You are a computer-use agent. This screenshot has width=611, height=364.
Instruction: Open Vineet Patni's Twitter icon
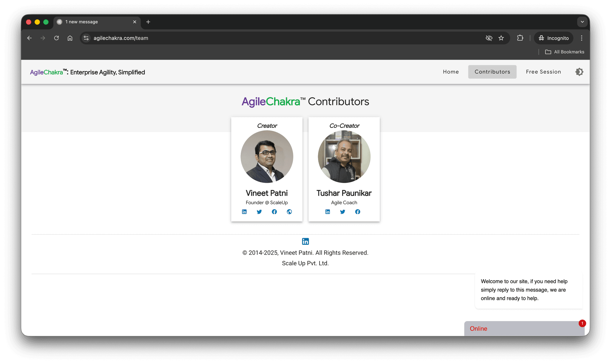(259, 212)
